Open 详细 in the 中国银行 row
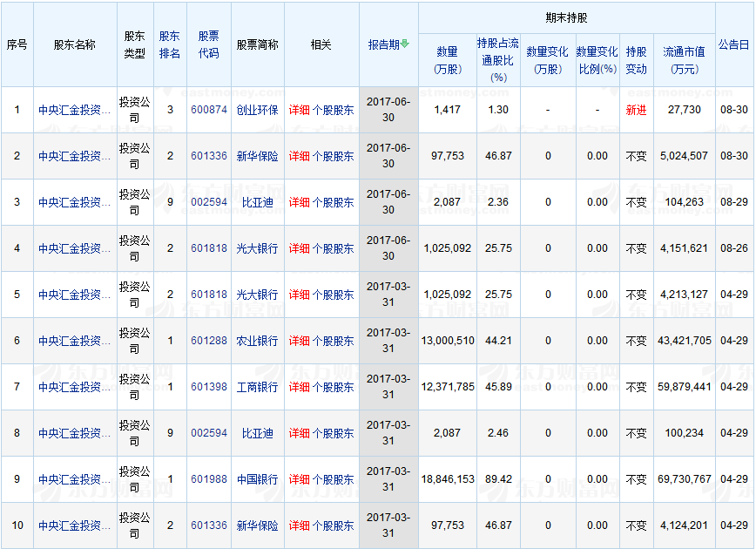 [x=299, y=479]
